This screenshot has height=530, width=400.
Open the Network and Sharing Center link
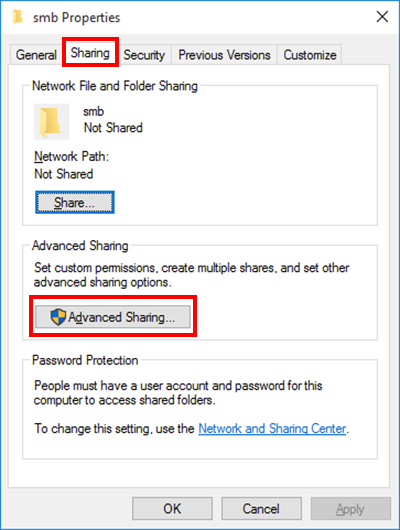click(x=272, y=429)
